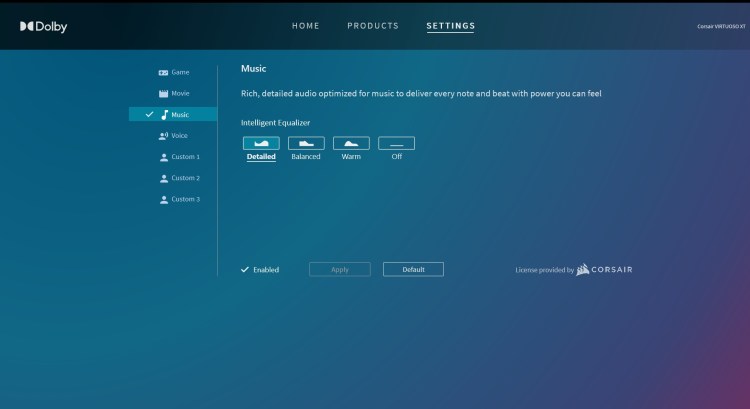Select the Detailed equalizer preset
The width and height of the screenshot is (750, 409).
261,143
